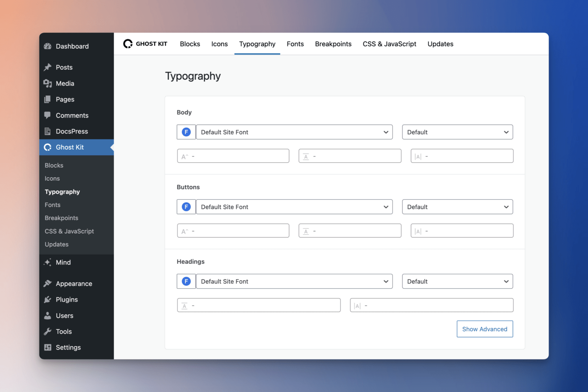The width and height of the screenshot is (588, 392).
Task: Open the Body font family dropdown
Action: click(x=294, y=132)
